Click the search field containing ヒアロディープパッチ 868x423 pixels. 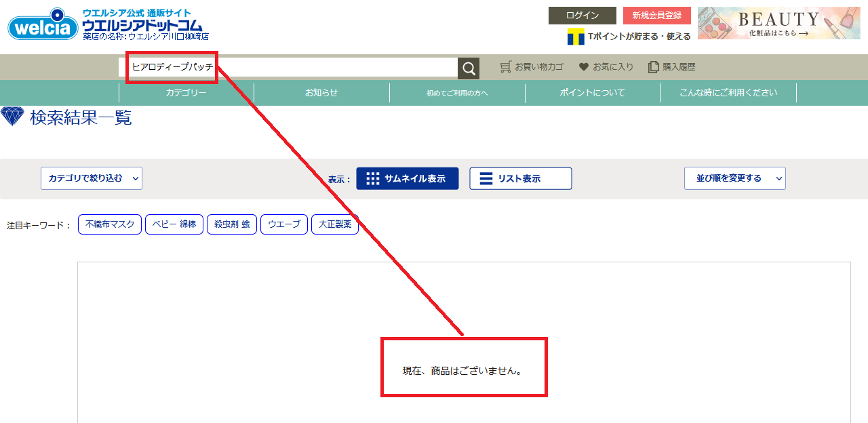point(292,67)
